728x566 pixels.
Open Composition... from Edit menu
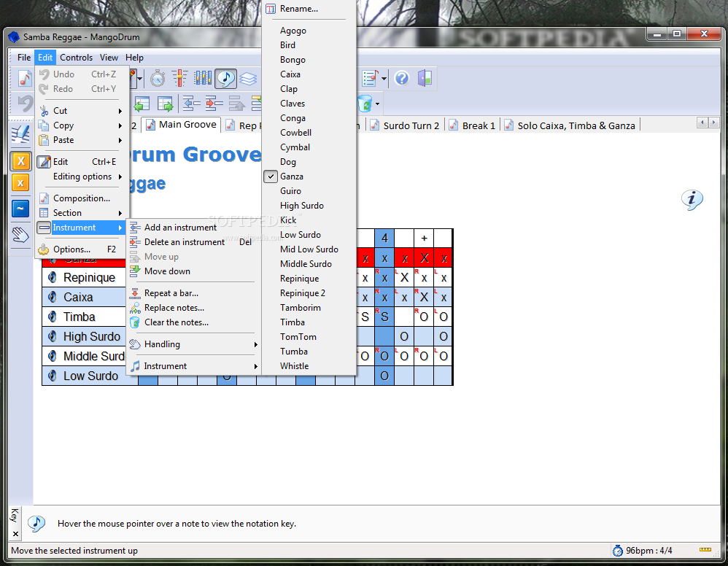(x=82, y=198)
